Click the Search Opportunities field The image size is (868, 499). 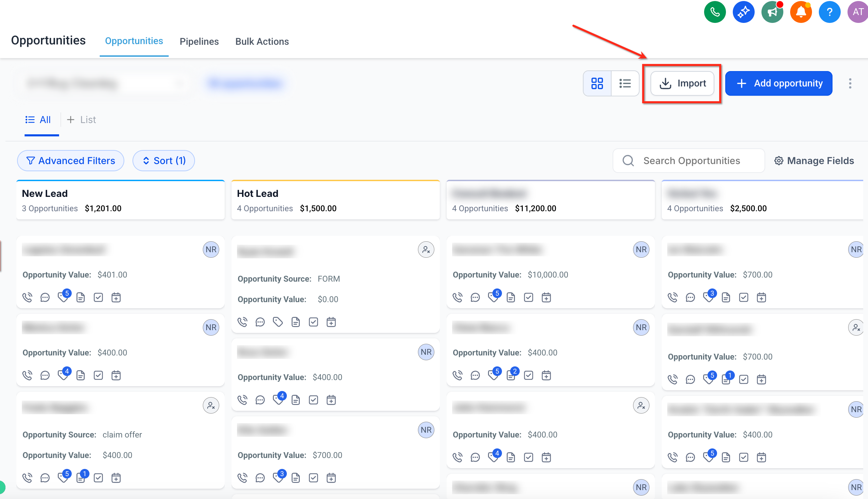(x=688, y=161)
